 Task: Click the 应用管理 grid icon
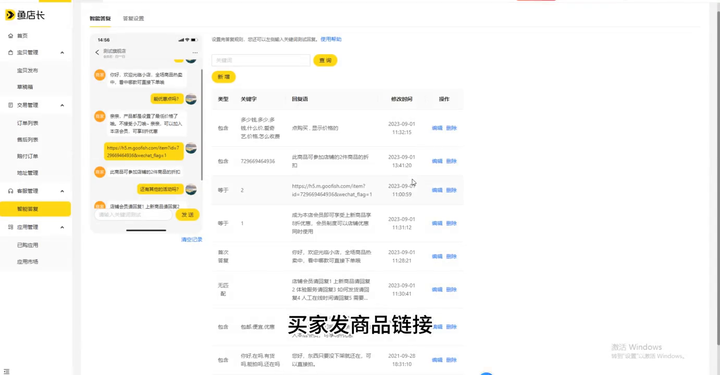coord(11,227)
